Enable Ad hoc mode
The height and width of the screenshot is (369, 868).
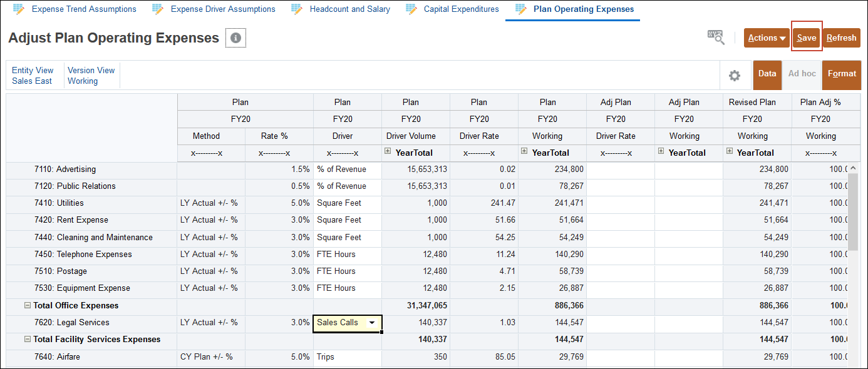click(x=802, y=74)
